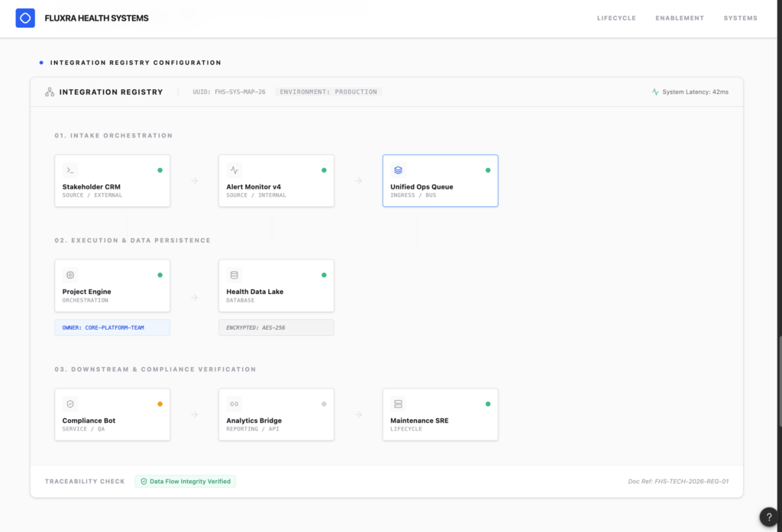Viewport: 782px width, 532px height.
Task: Click Unified Ops Queue green status dot
Action: 488,170
